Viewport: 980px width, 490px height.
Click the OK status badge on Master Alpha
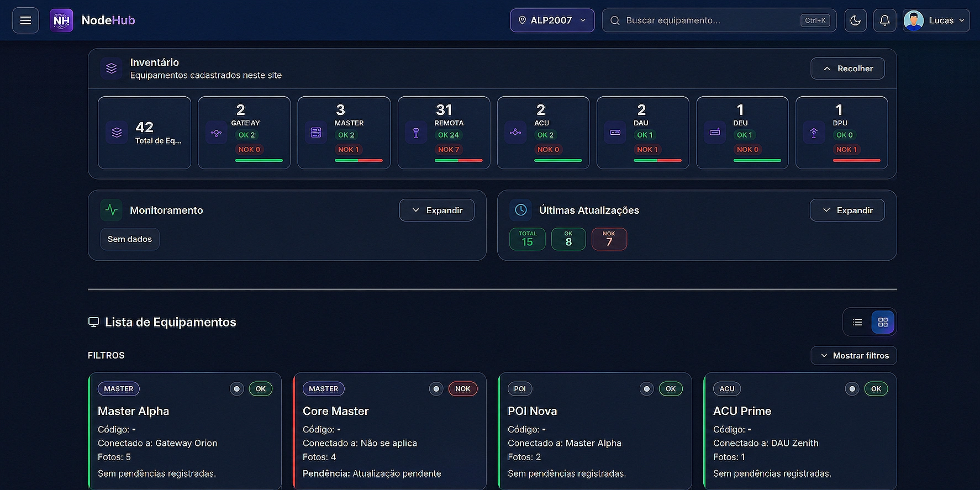coord(261,389)
